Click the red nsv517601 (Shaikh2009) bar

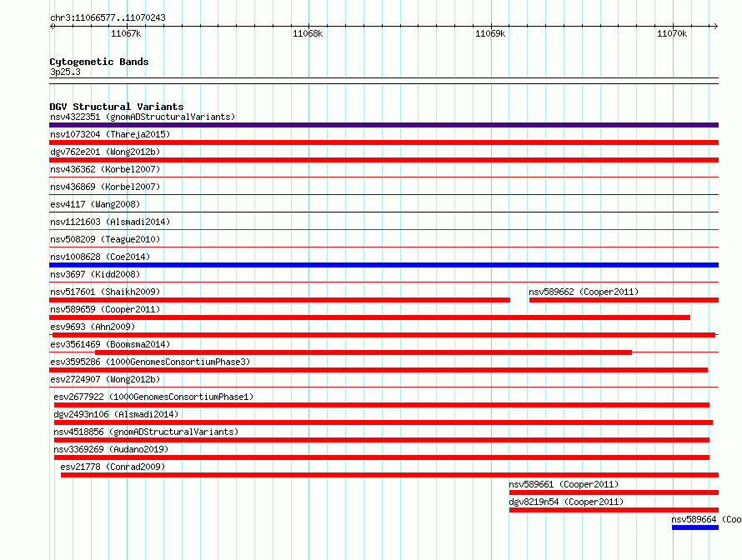coord(279,300)
